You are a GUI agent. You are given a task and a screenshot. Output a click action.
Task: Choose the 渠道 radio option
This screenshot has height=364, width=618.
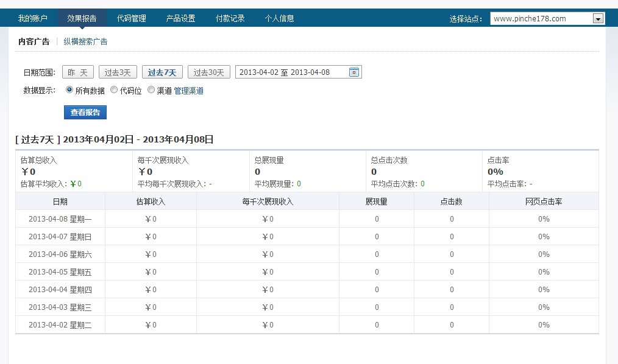[x=151, y=90]
